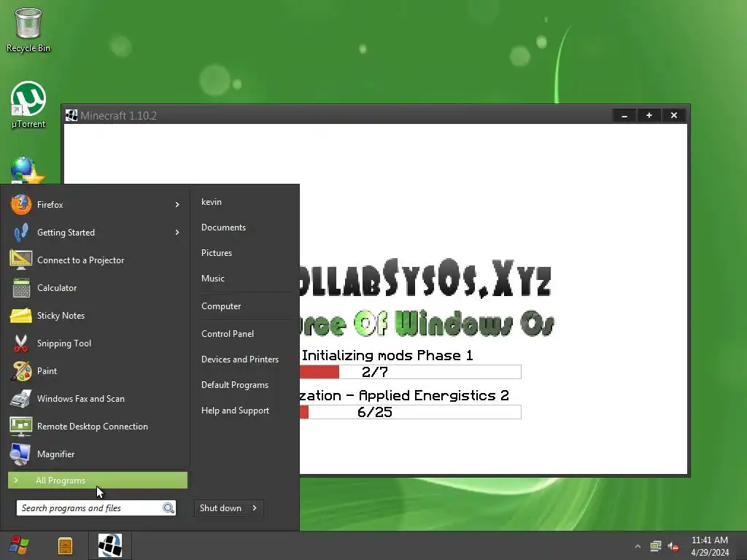
Task: Click the Paint palette icon
Action: point(21,371)
